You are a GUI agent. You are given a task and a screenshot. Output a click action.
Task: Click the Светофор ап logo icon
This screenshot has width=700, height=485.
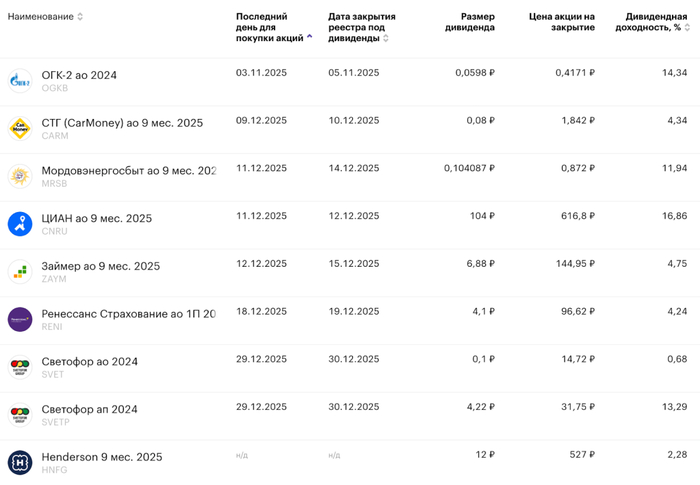pos(20,414)
